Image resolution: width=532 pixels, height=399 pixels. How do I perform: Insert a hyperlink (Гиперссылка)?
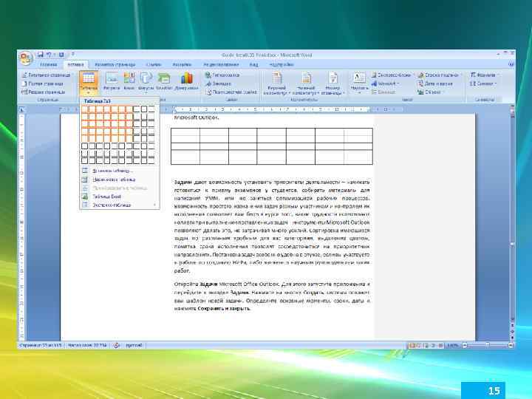tap(222, 75)
